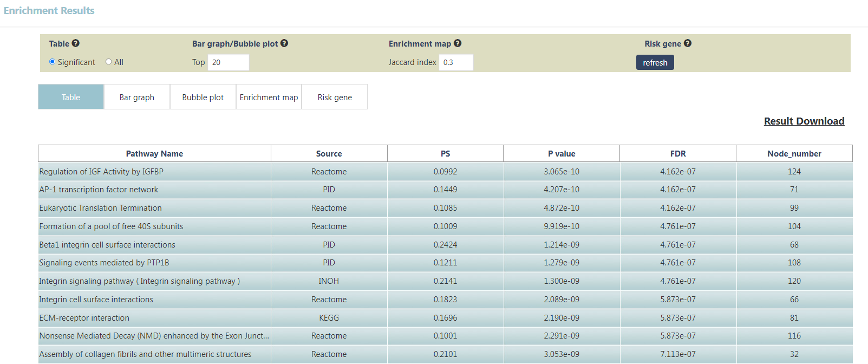
Task: Select the Significant radio option
Action: click(53, 62)
